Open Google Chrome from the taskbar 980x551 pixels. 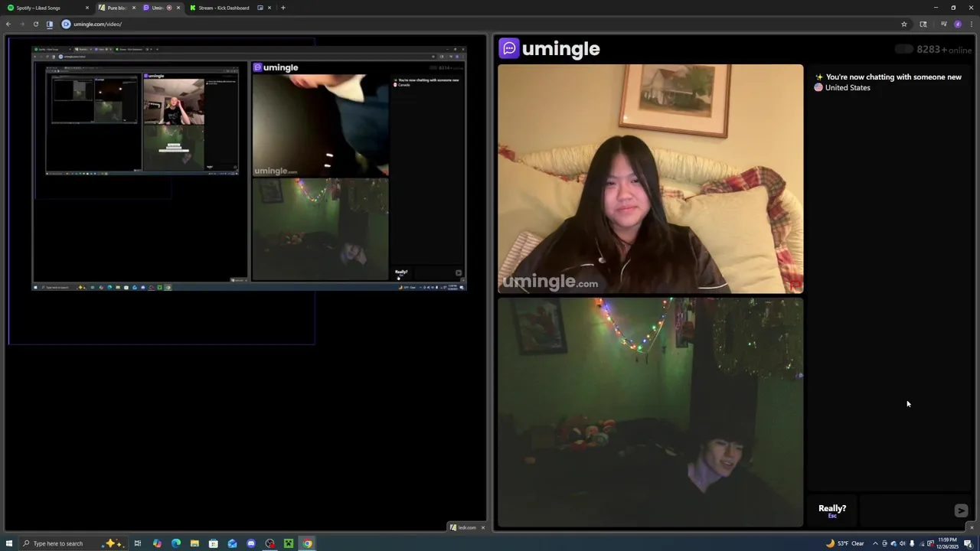click(x=307, y=543)
